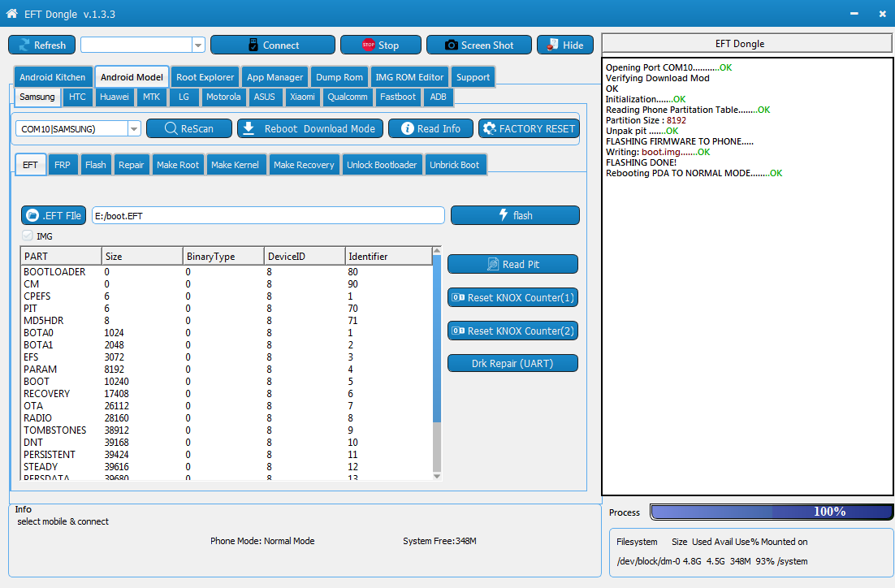Image resolution: width=895 pixels, height=588 pixels.
Task: Select the Qualcomm tab
Action: tap(347, 97)
